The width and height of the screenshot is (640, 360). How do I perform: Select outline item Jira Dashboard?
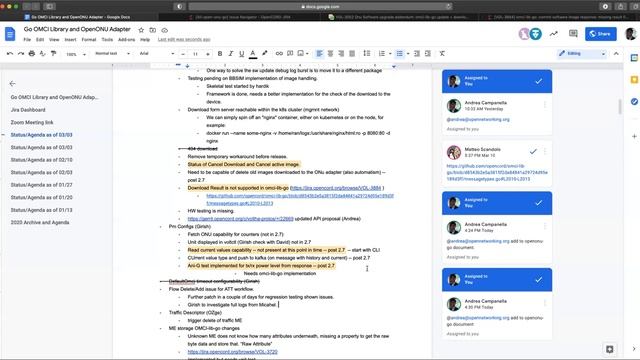tap(28, 110)
